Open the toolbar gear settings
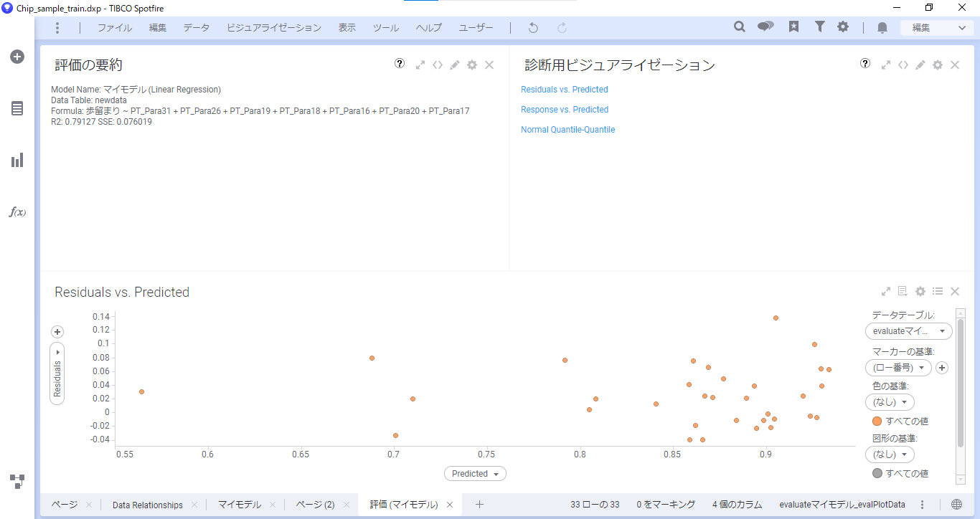The image size is (980, 519). pos(843,27)
